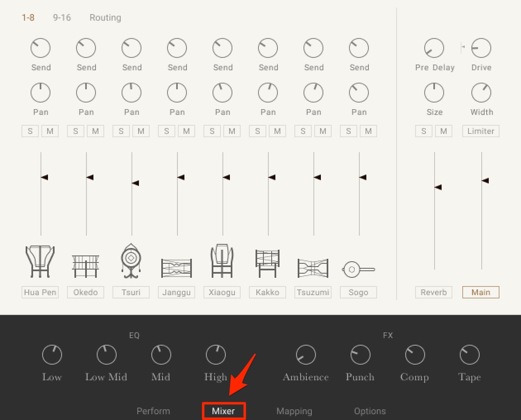Viewport: 521px width, 420px height.
Task: Click the Low EQ knob
Action: click(52, 355)
